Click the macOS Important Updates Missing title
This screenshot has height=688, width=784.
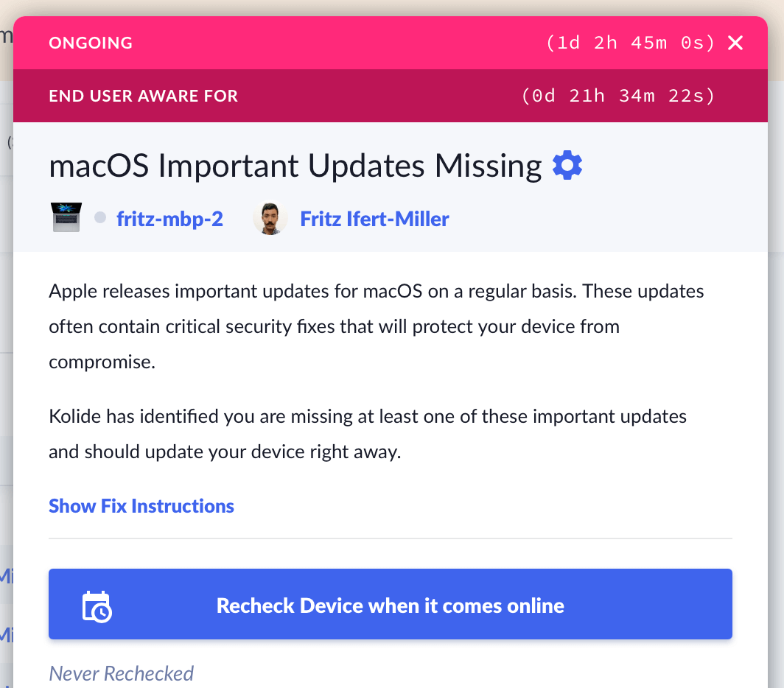tap(295, 166)
